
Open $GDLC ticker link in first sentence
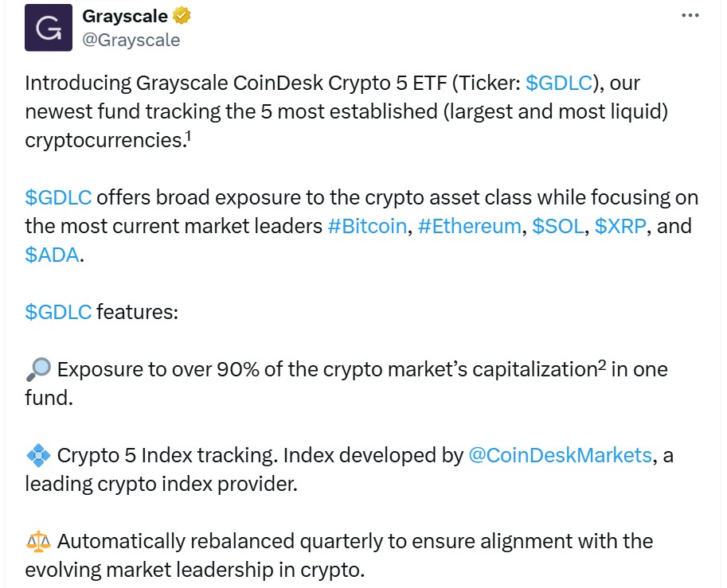(559, 83)
